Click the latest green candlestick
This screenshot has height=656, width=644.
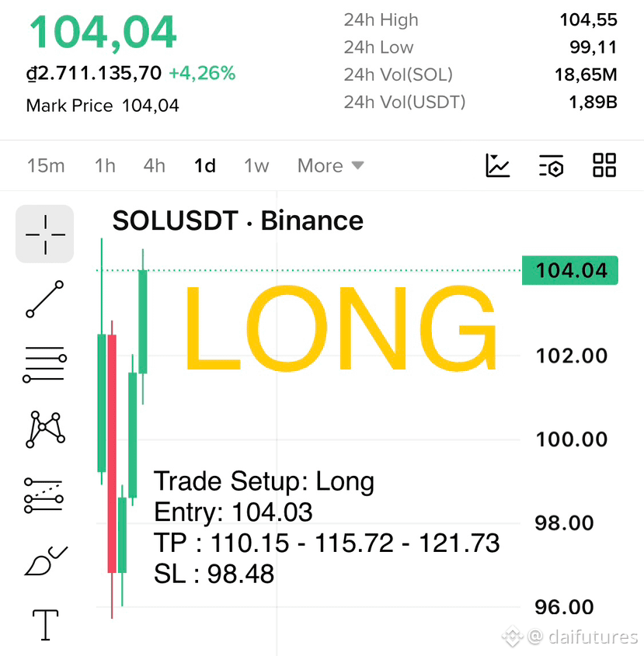[x=143, y=322]
